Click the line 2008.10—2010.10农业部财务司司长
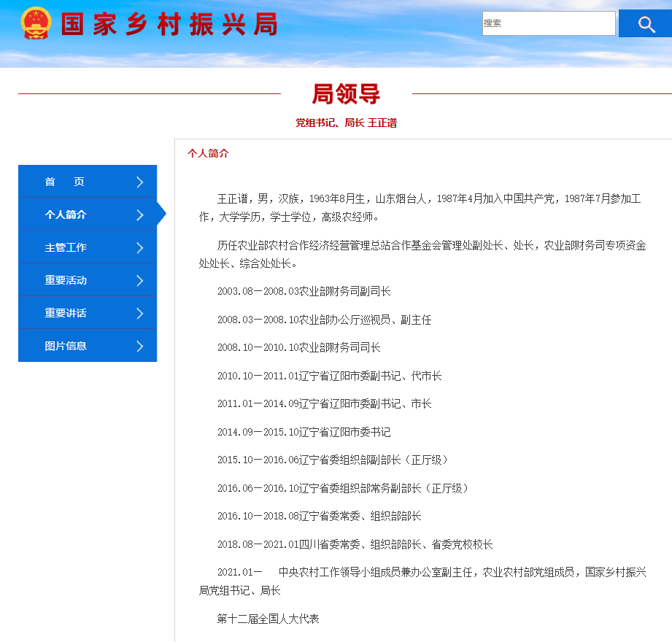Viewport: 672px width, 642px height. (298, 347)
